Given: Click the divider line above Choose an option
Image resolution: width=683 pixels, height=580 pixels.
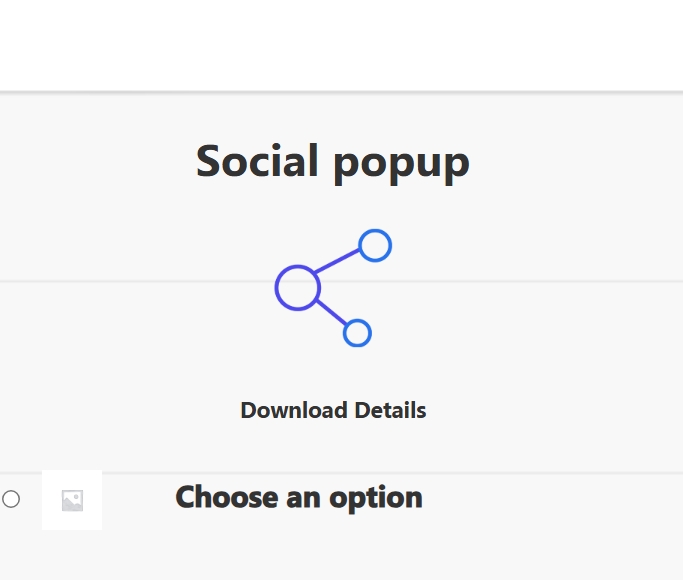Looking at the screenshot, I should 342,472.
